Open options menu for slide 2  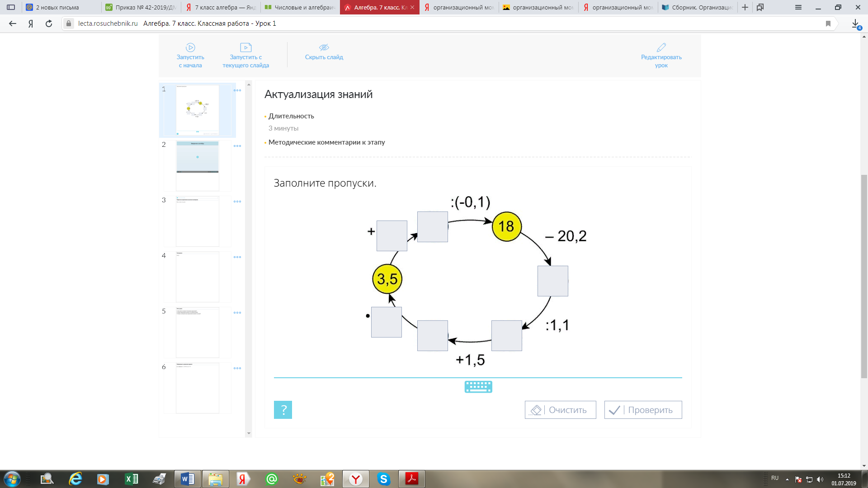point(237,146)
